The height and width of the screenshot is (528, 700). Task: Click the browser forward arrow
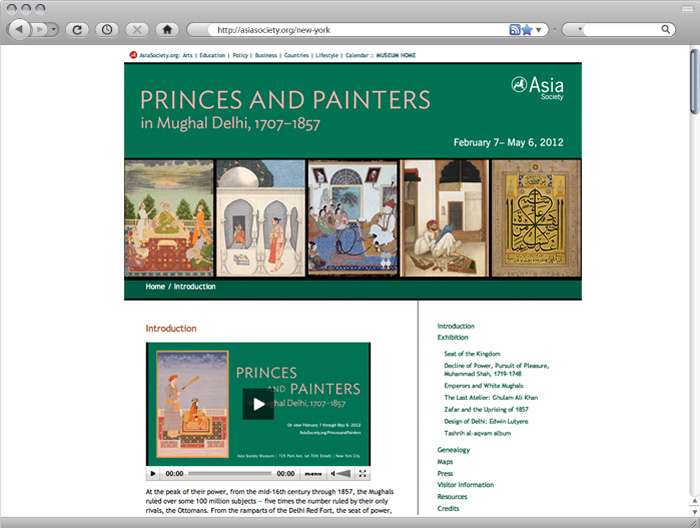[x=40, y=29]
